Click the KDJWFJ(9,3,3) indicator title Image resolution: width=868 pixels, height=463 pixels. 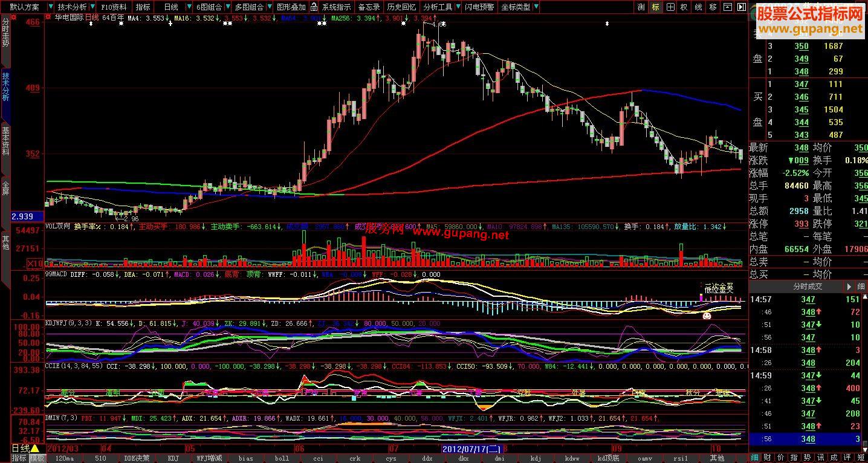pyautogui.click(x=68, y=324)
